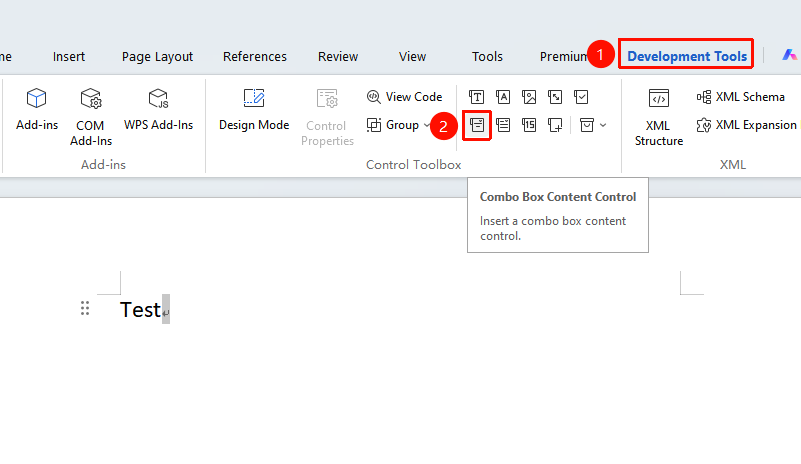This screenshot has height=464, width=801.
Task: Insert a Rich Text content control
Action: (476, 97)
